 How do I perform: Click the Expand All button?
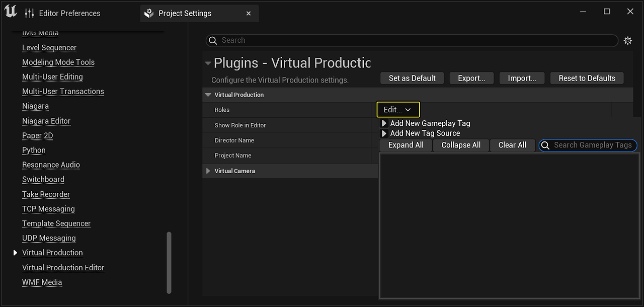pos(406,145)
